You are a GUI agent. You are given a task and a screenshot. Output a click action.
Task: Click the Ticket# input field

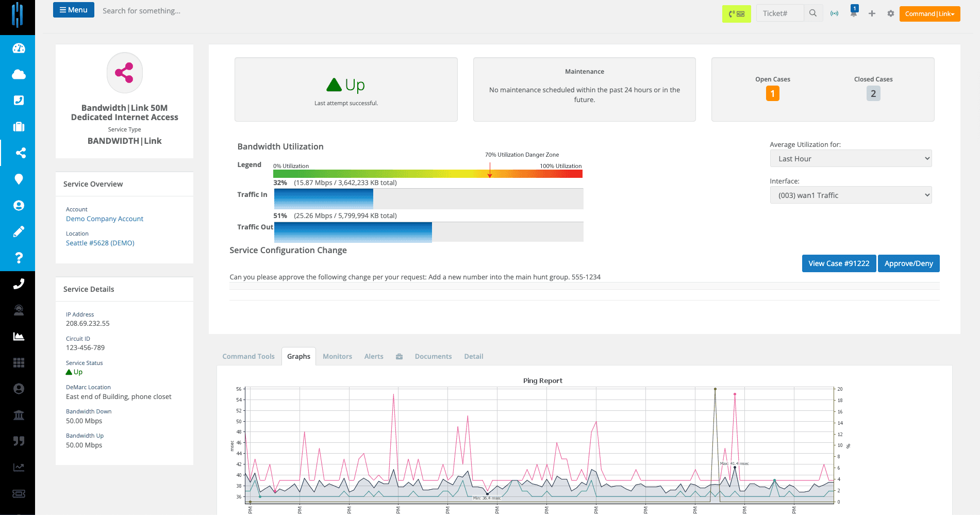(779, 13)
